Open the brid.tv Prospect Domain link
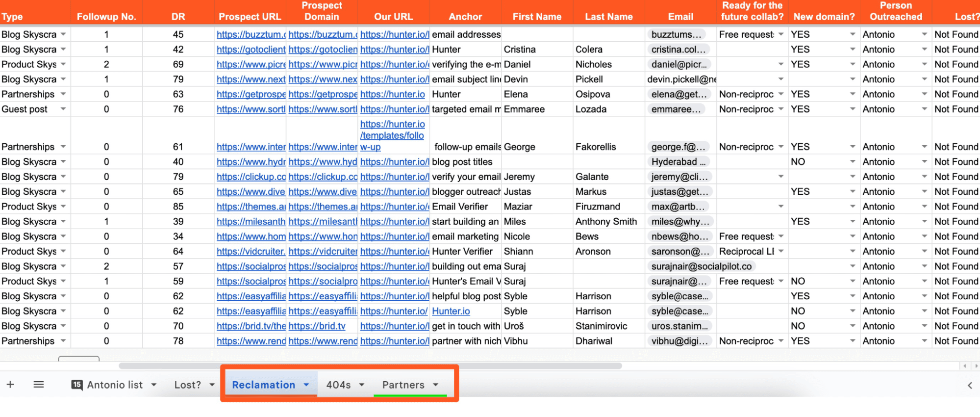 click(317, 326)
